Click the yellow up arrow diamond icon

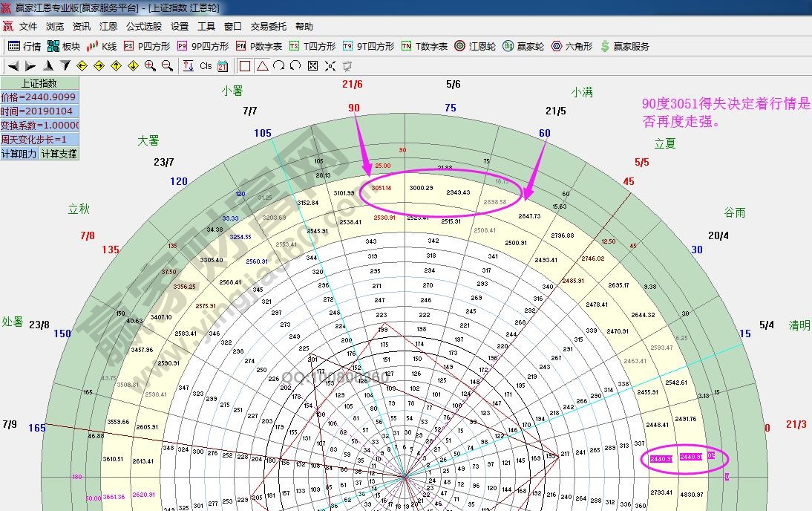click(116, 66)
